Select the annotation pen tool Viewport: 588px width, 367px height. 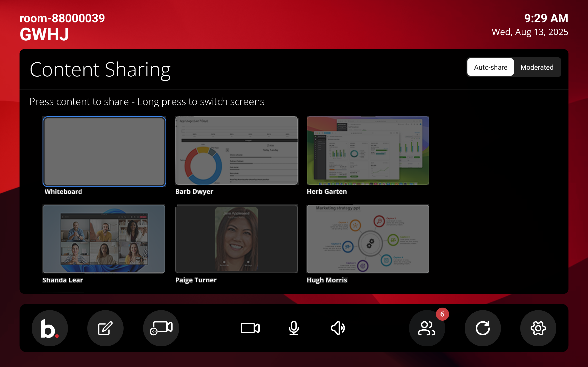click(105, 328)
